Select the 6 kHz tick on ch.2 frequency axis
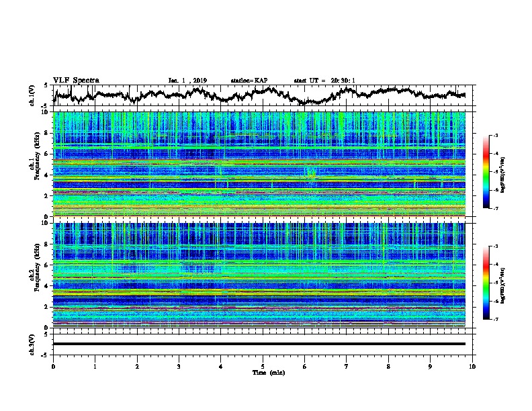 coord(47,265)
